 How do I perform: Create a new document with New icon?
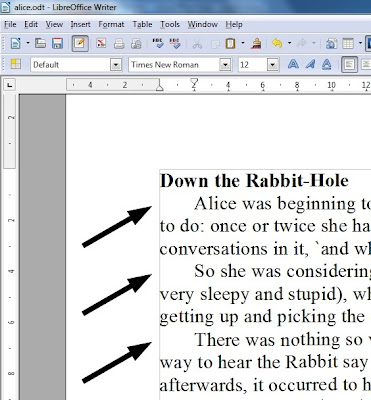coord(15,43)
